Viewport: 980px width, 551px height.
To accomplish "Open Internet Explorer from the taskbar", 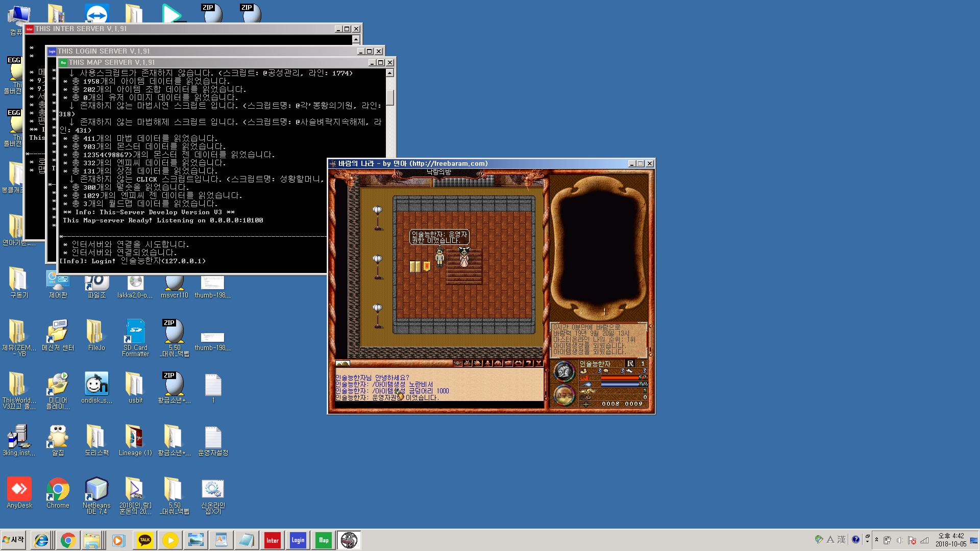I will [x=41, y=540].
